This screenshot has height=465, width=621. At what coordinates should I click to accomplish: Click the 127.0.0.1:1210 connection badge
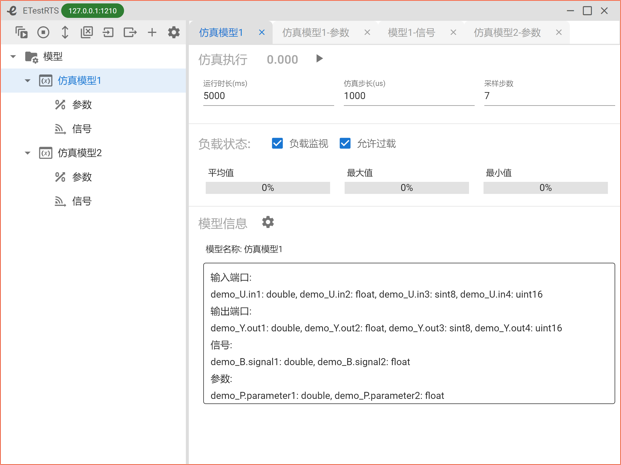[x=93, y=11]
